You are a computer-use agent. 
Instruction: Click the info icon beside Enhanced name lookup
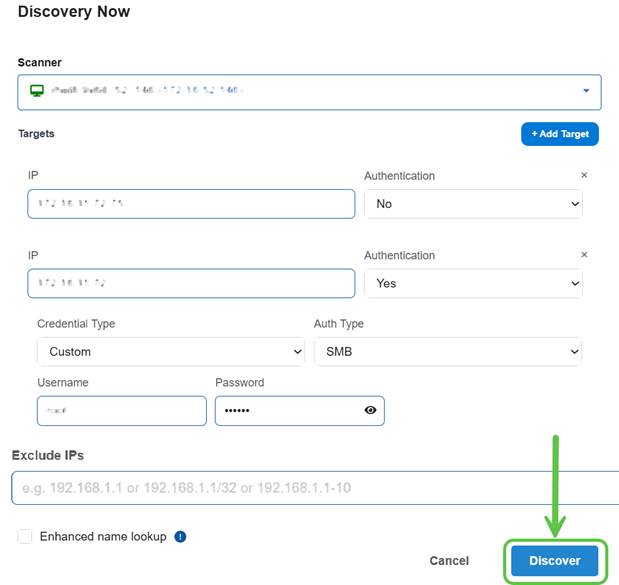(x=180, y=537)
